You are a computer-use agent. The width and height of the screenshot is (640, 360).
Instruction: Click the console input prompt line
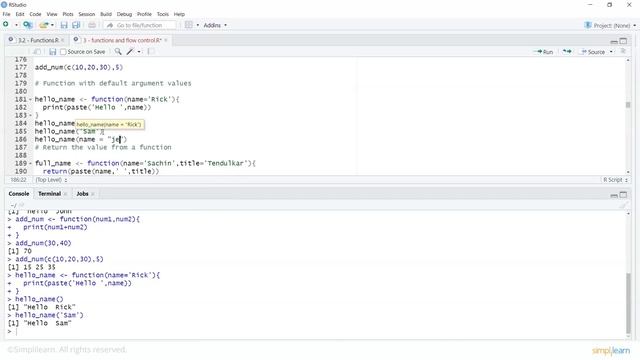click(x=314, y=331)
